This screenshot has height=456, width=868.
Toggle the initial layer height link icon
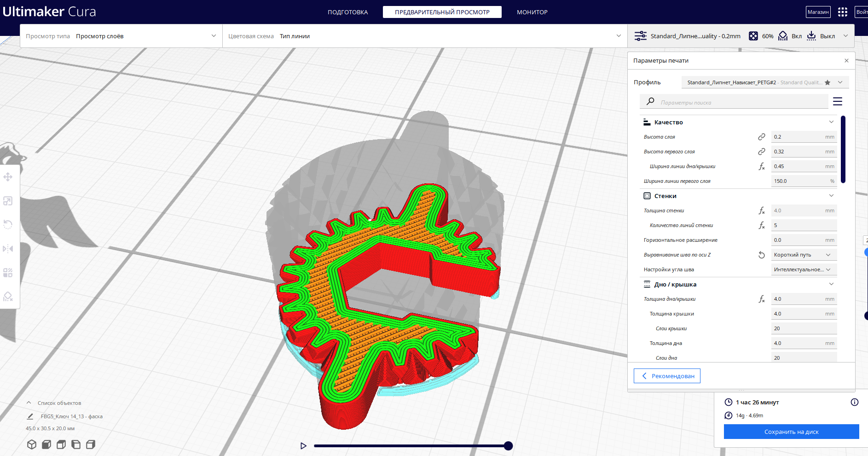(x=762, y=152)
